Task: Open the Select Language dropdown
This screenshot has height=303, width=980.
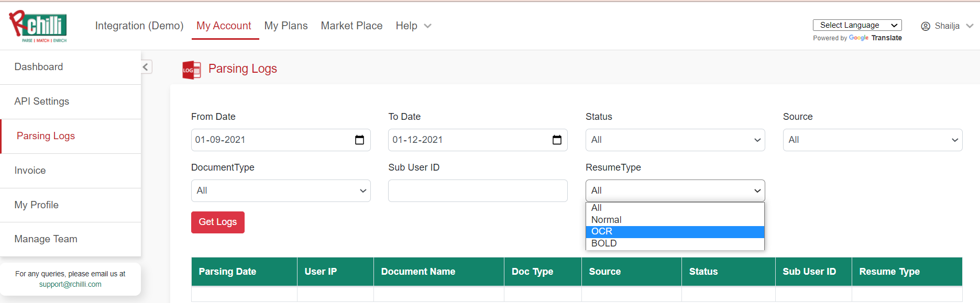Action: tap(857, 25)
